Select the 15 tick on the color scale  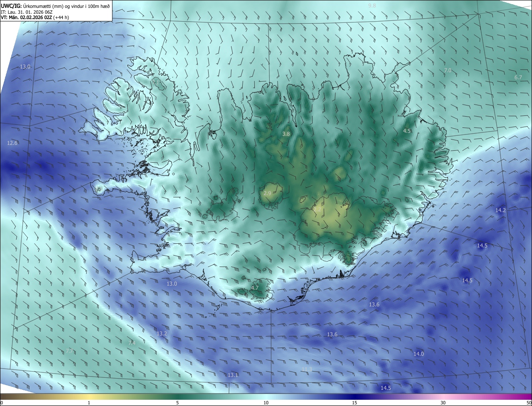click(355, 403)
